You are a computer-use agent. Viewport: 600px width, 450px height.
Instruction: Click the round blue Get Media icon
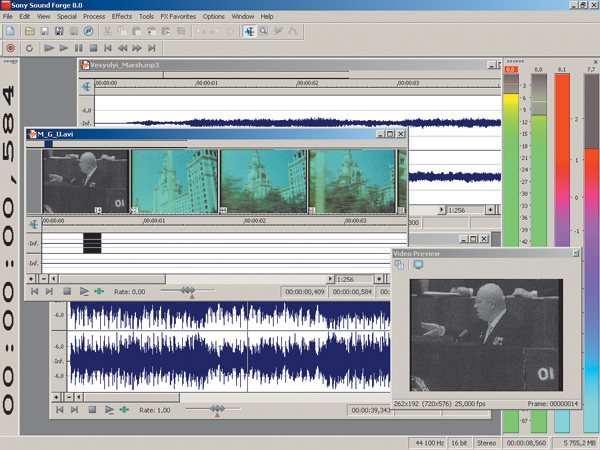pos(88,31)
